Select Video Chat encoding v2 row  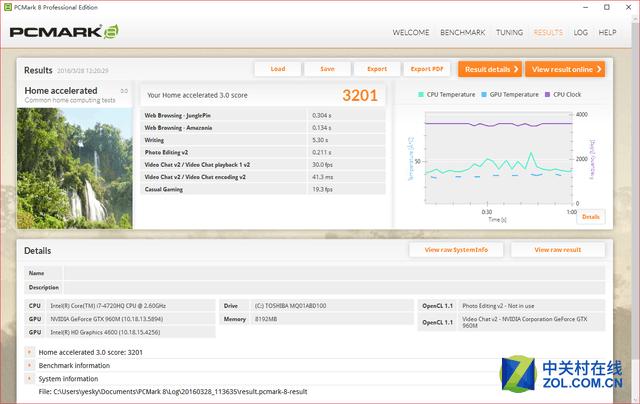[263, 177]
